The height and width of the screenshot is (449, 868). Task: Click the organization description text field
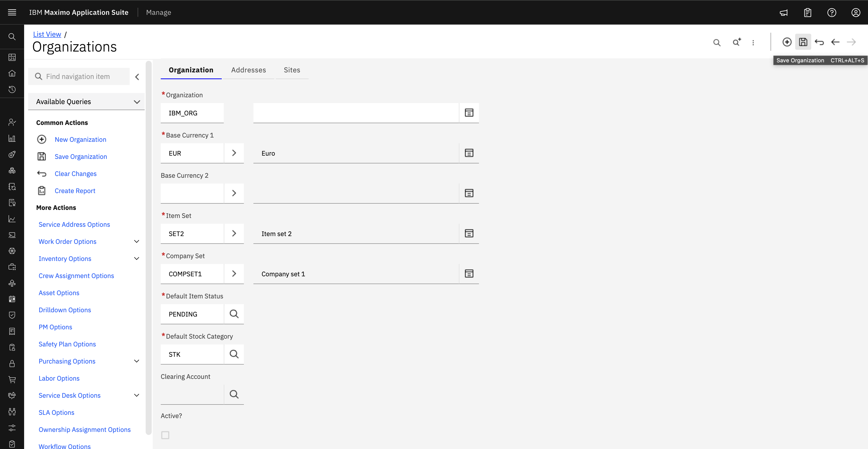pyautogui.click(x=356, y=113)
